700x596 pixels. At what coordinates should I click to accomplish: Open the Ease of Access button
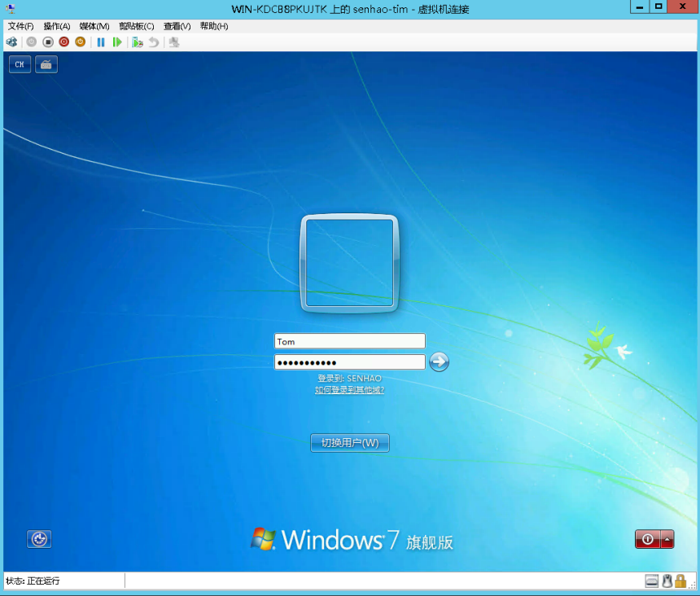pyautogui.click(x=39, y=539)
